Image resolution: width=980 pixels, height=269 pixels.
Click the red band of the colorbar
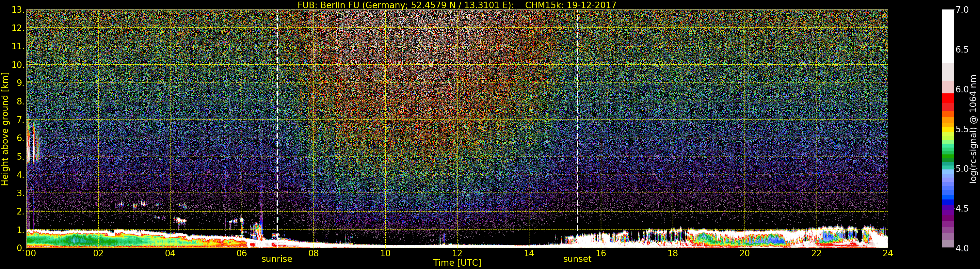pyautogui.click(x=948, y=102)
